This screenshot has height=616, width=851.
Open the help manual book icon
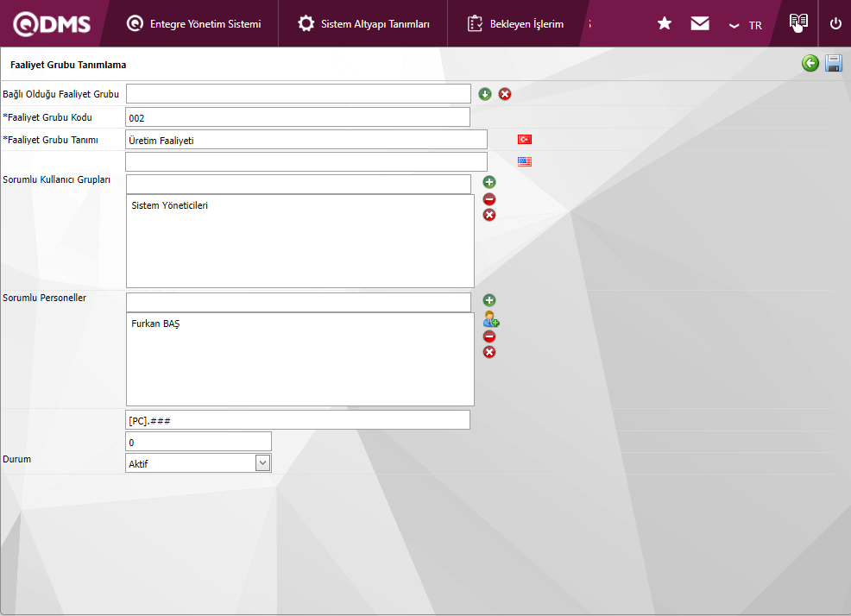pyautogui.click(x=798, y=23)
